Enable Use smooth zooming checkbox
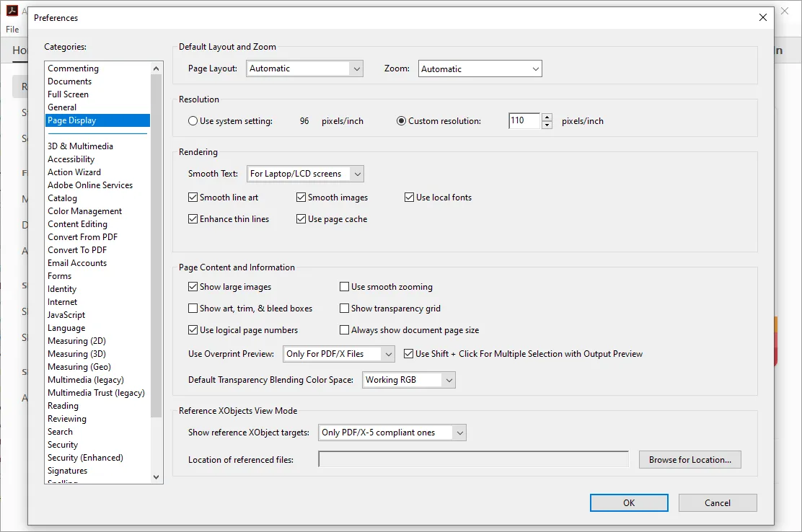Viewport: 802px width, 532px height. click(x=345, y=287)
